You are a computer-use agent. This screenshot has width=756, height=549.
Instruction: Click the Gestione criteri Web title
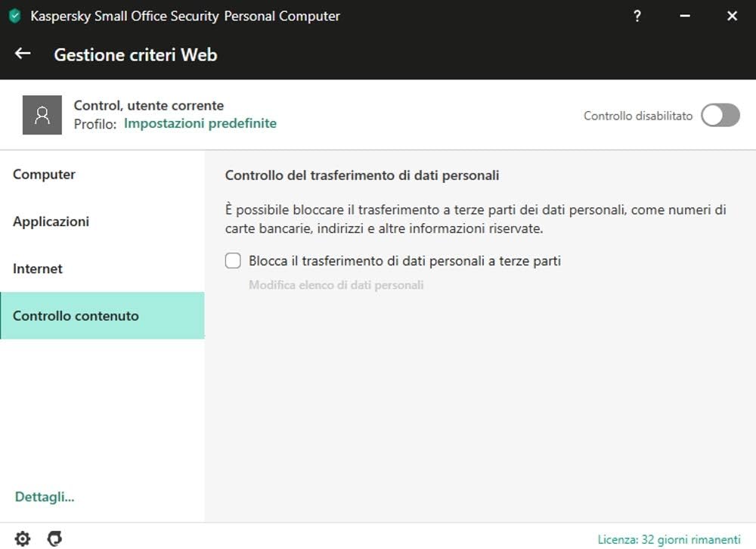(135, 54)
